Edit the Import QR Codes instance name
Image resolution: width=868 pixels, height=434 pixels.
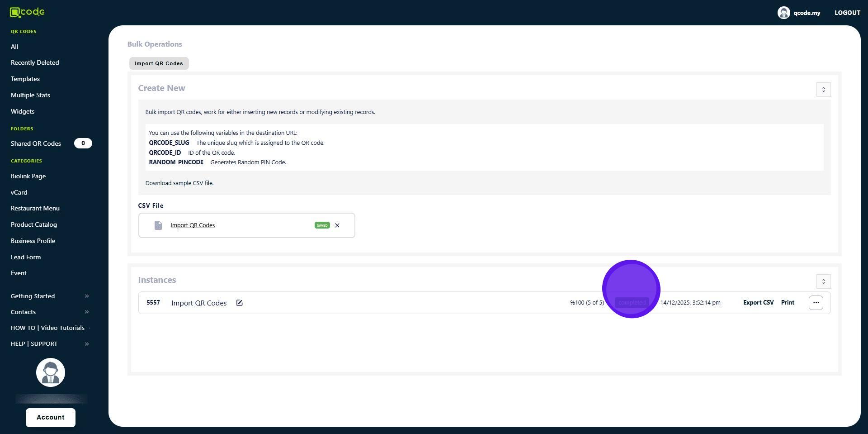[239, 303]
